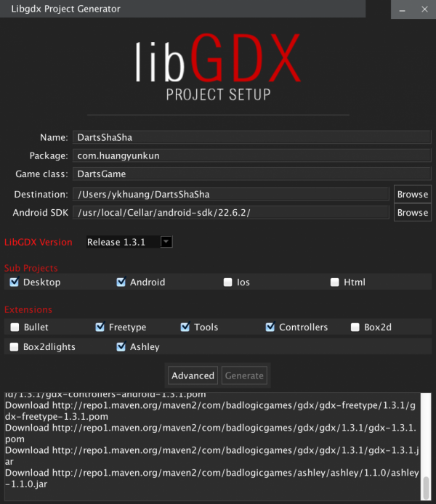
Task: Close the Libgdx Project Generator window
Action: [424, 9]
